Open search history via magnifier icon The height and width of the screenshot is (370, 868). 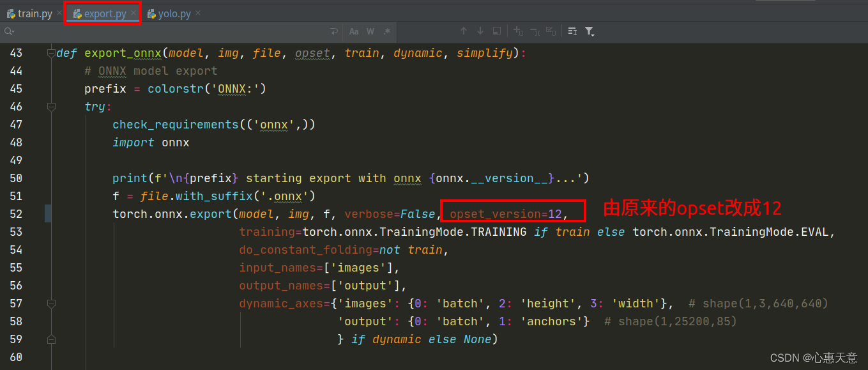tap(9, 31)
